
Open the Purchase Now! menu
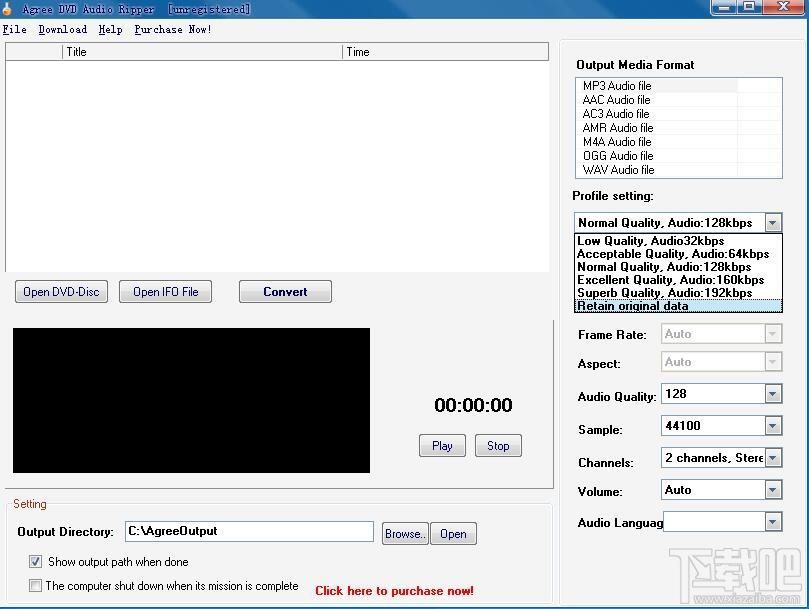point(173,29)
